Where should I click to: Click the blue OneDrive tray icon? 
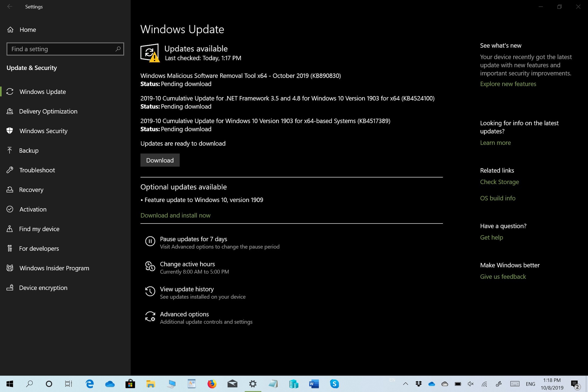[x=432, y=384]
